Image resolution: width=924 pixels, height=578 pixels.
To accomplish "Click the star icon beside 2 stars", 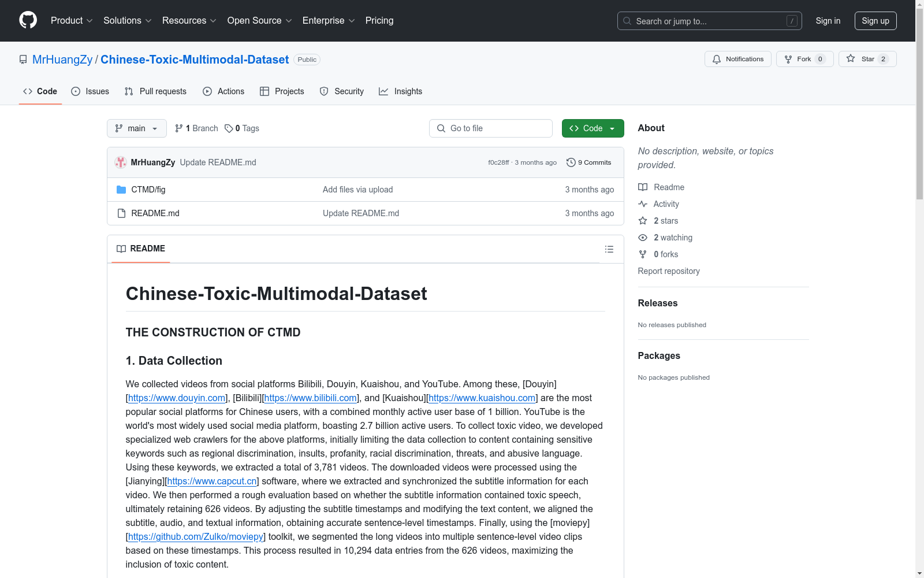I will coord(643,221).
